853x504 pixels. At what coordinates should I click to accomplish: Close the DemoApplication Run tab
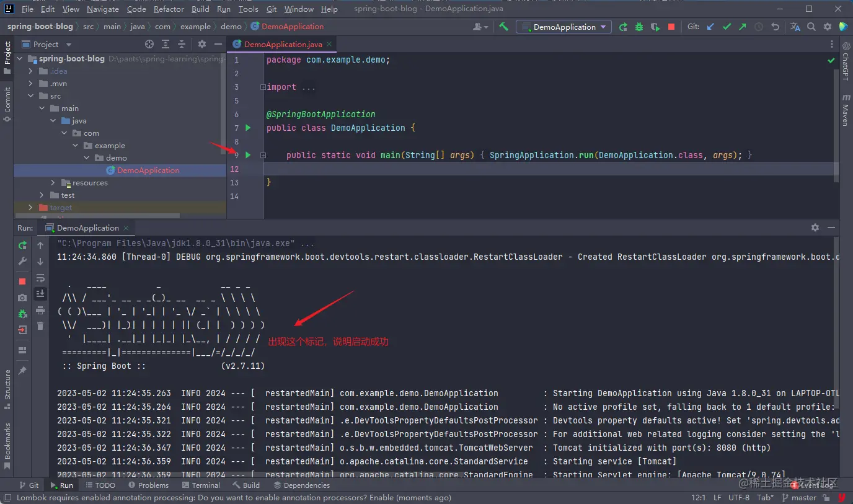[x=125, y=228]
